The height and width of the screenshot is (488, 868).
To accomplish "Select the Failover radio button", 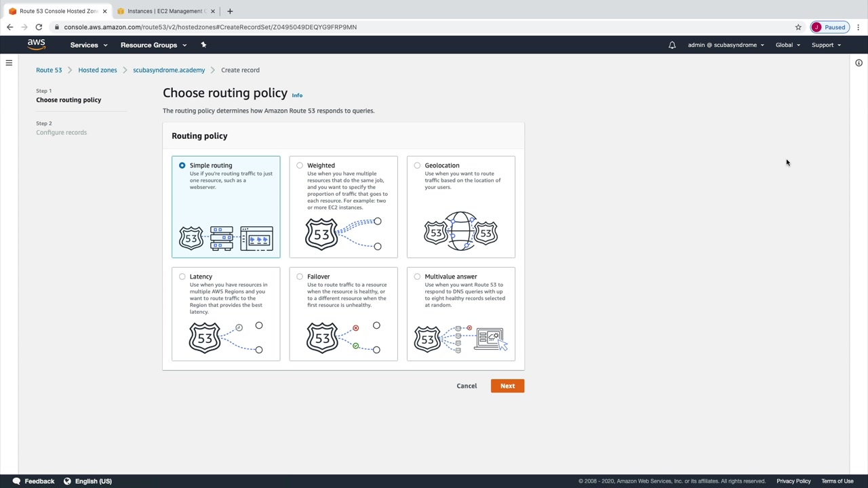I will click(300, 277).
